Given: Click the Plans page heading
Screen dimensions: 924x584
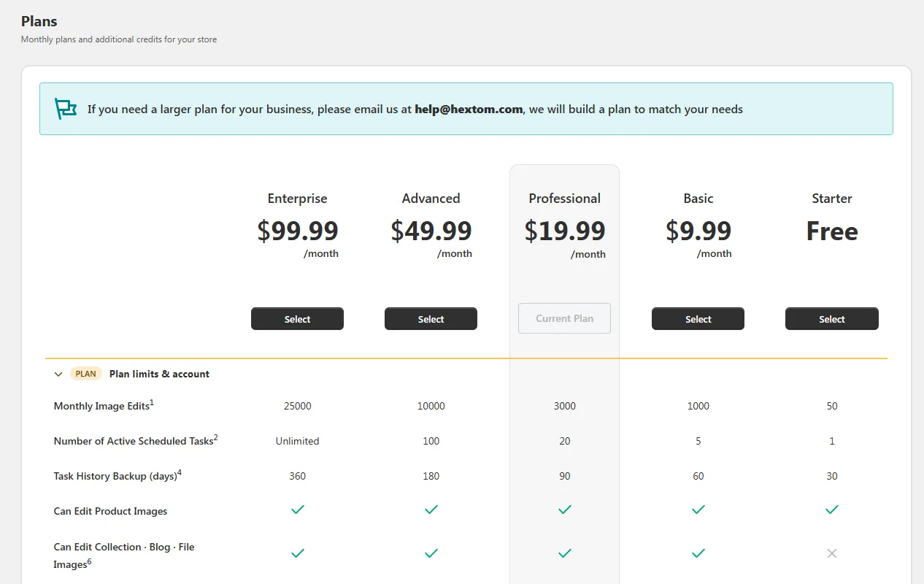Looking at the screenshot, I should tap(39, 21).
